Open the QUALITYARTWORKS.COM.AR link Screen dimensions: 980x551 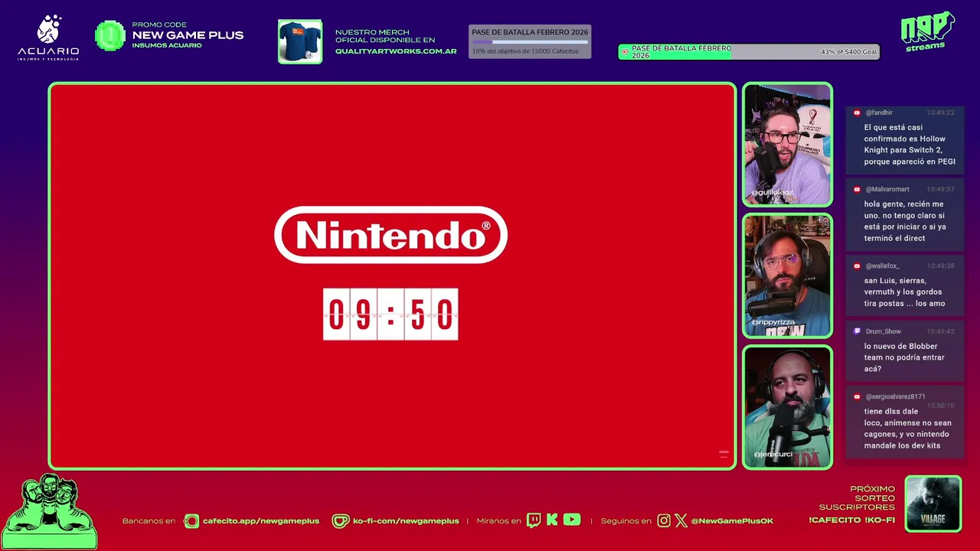click(396, 51)
